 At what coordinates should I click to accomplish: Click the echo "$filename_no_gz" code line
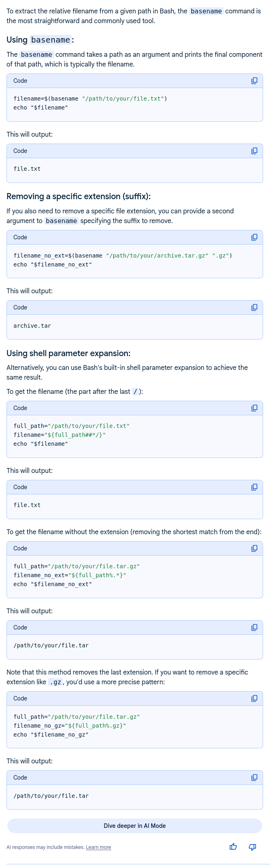pos(51,735)
